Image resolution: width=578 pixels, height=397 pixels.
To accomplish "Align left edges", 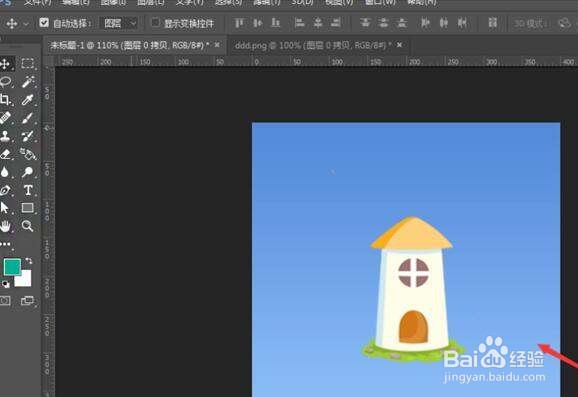I will point(299,23).
